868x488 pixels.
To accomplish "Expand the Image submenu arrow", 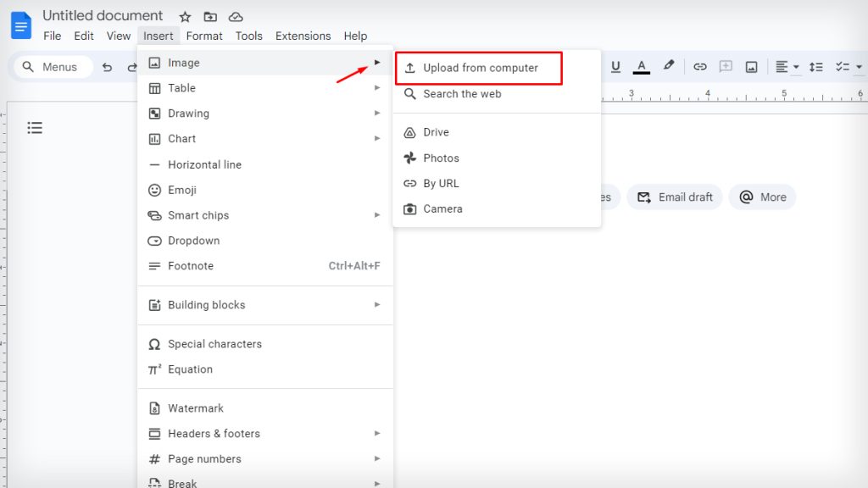I will pos(378,62).
